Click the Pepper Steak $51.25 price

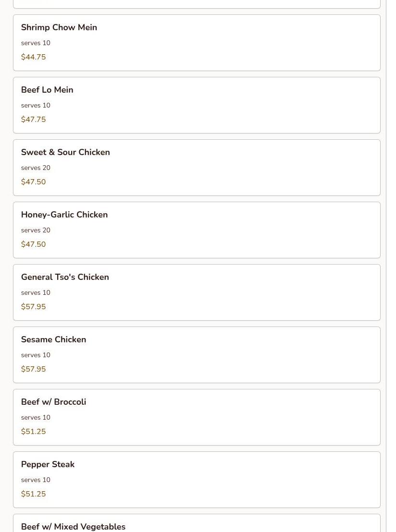coord(33,494)
